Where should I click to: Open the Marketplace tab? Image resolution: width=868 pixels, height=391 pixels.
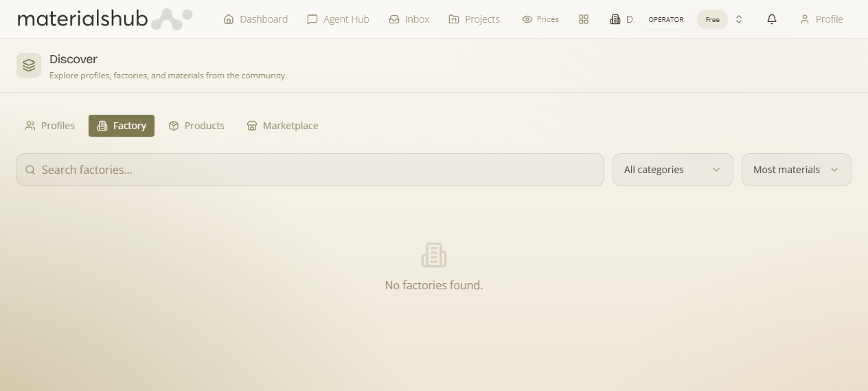click(x=282, y=126)
